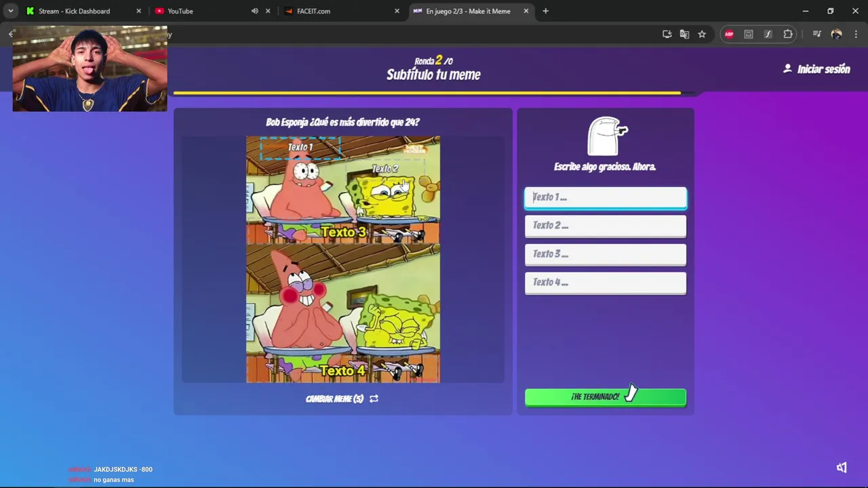This screenshot has height=488, width=868.
Task: Click the Texto 1 caption box on meme
Action: (x=300, y=148)
